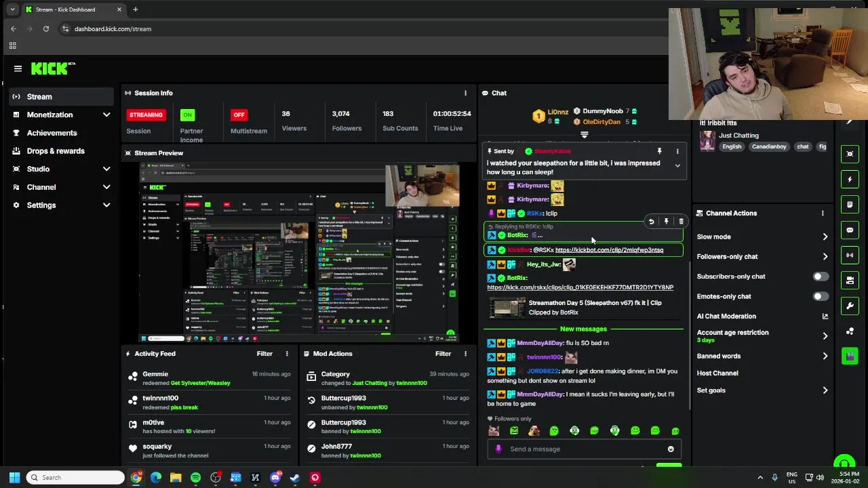Delete the hovered BotRix chat message
Image resolution: width=868 pixels, height=488 pixels.
(681, 222)
